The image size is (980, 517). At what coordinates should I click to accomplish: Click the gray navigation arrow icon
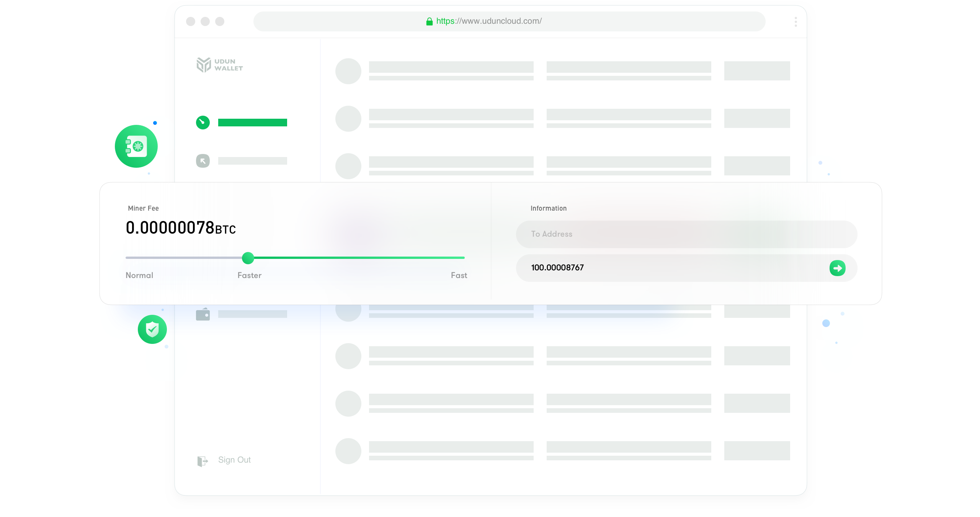(x=203, y=160)
